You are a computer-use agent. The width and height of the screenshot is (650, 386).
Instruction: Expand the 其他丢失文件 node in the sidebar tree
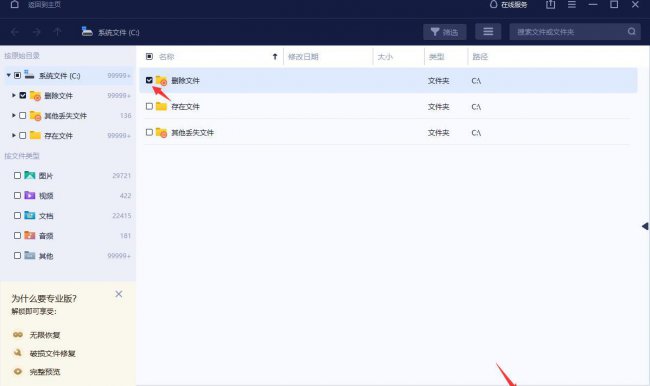14,115
